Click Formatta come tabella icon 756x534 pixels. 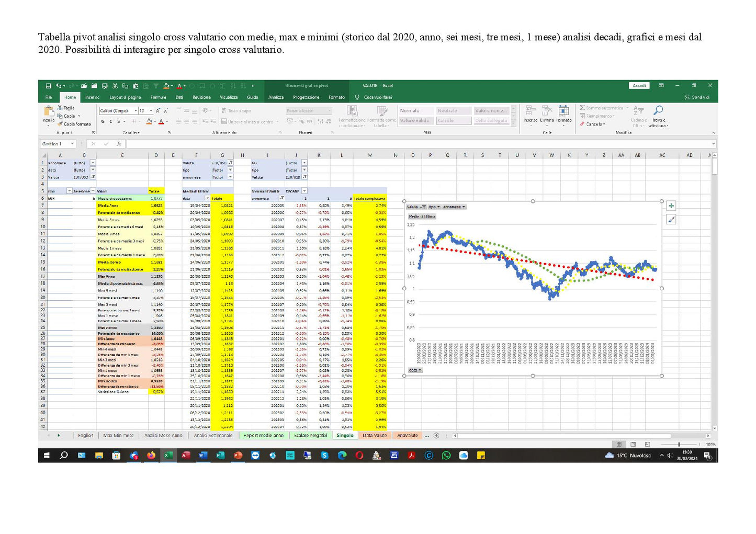382,110
